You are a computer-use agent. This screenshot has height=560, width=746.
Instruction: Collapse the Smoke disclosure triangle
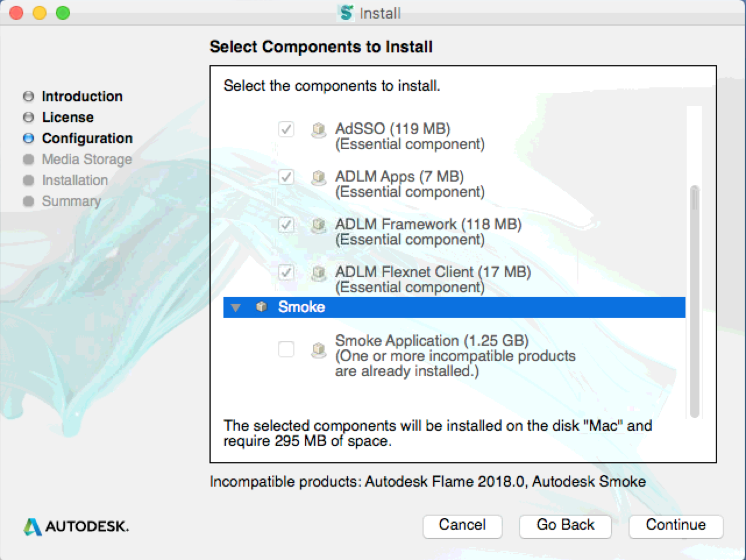click(236, 307)
